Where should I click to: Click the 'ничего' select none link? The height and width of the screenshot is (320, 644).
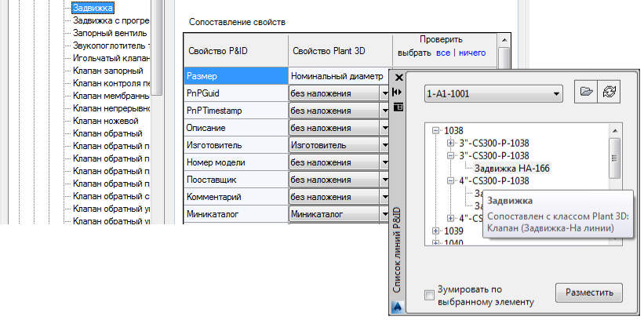[x=472, y=53]
